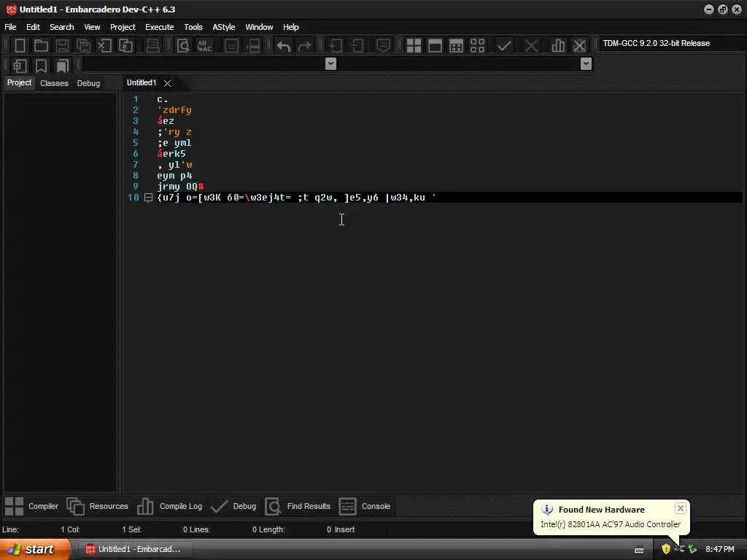Open profile analysis bar-chart icon
This screenshot has height=560, width=747.
558,46
